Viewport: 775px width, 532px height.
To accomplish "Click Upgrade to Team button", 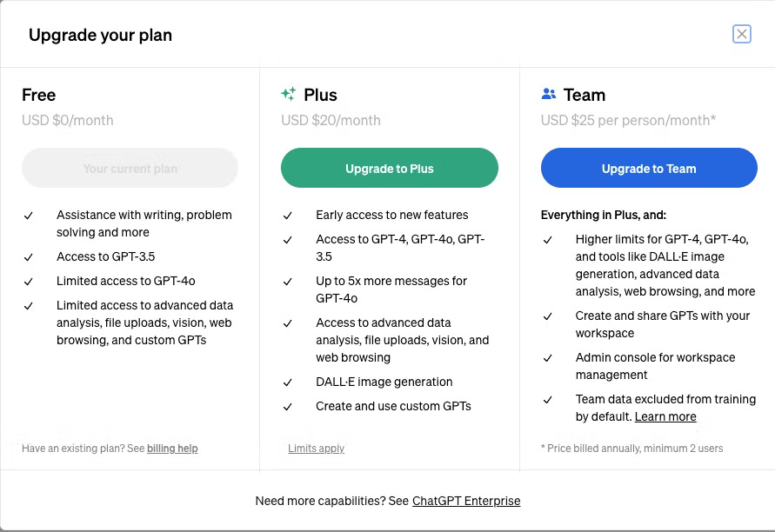I will [x=649, y=168].
